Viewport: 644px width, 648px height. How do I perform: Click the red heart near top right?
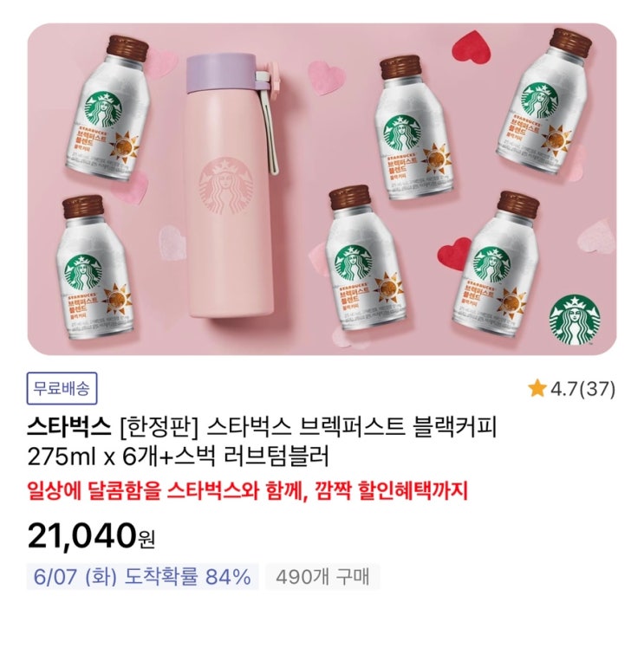coord(472,49)
